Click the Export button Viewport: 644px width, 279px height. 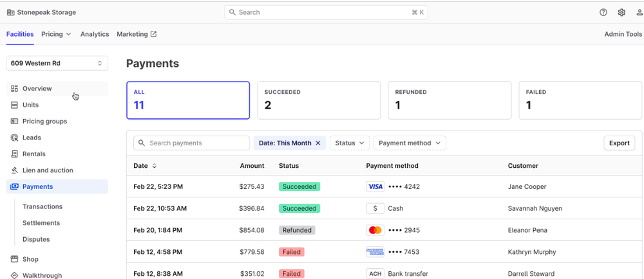tap(619, 143)
